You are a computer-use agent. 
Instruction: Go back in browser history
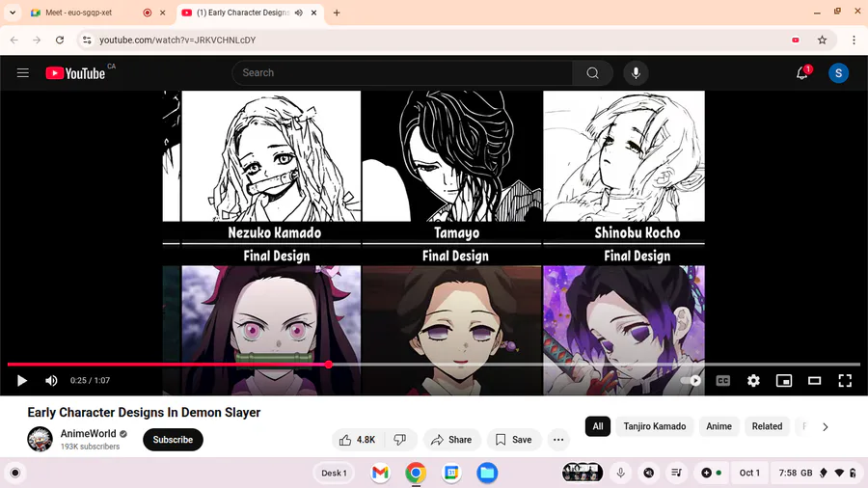(14, 40)
